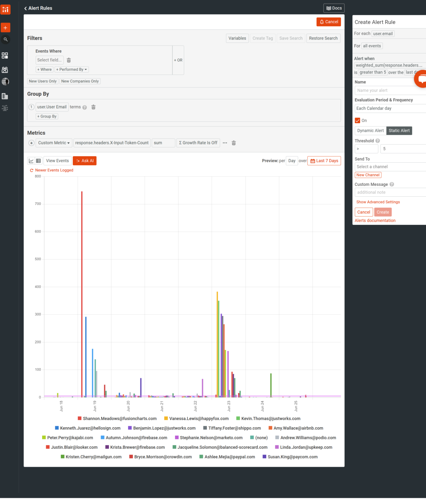Image resolution: width=426 pixels, height=504 pixels.
Task: Select the Static Alert tab
Action: (x=399, y=131)
